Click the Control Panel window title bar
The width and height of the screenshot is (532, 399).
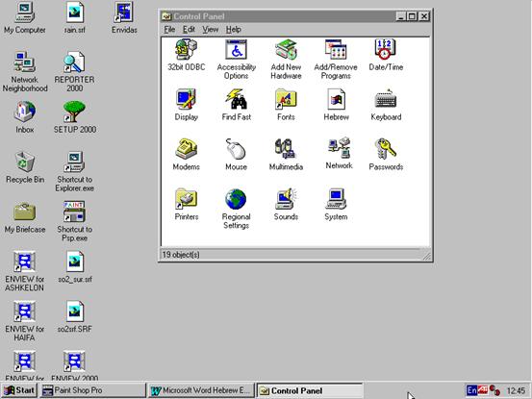click(x=278, y=16)
